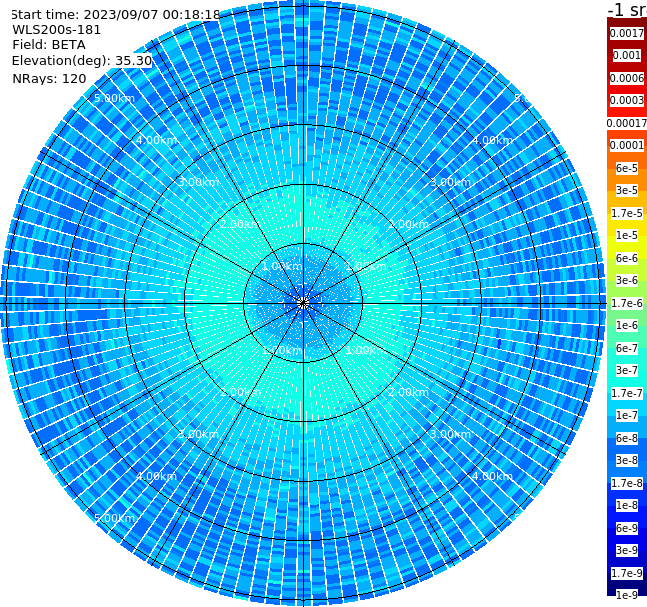
Task: Select the WLS200s-181 instrument label
Action: click(x=57, y=30)
